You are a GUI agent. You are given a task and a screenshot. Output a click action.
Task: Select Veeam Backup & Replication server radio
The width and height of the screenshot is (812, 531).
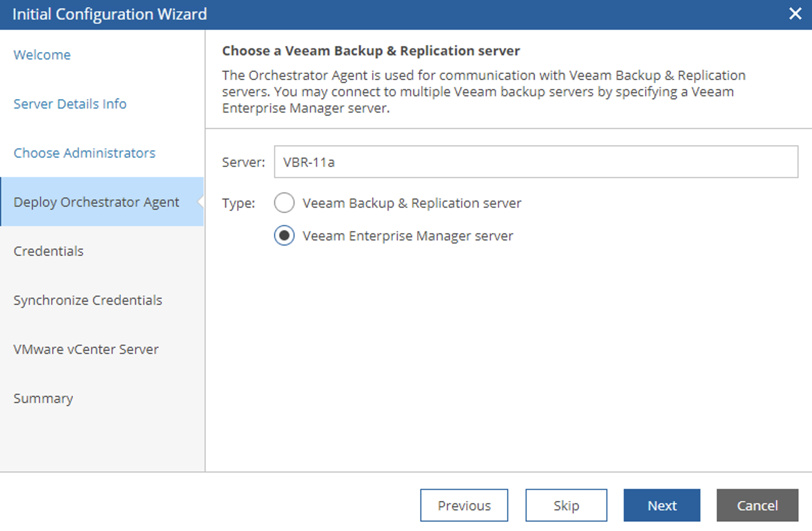[x=284, y=203]
